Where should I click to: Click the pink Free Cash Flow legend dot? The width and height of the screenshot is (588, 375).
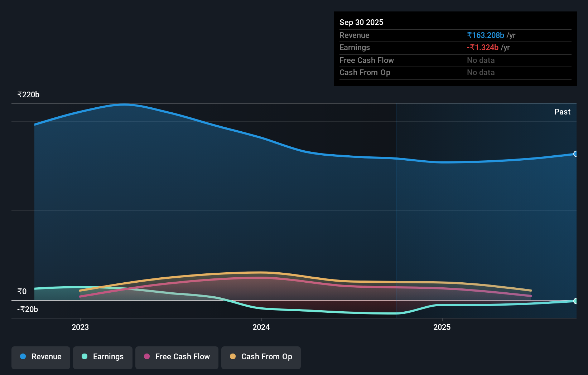coord(146,356)
